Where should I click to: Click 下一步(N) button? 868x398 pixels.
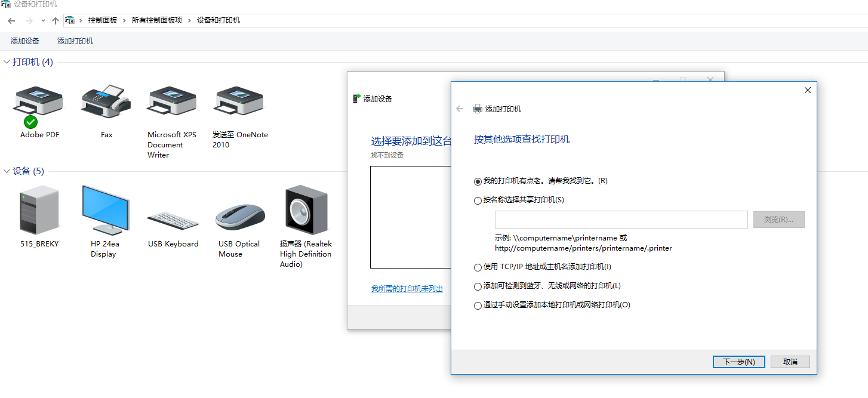[739, 362]
